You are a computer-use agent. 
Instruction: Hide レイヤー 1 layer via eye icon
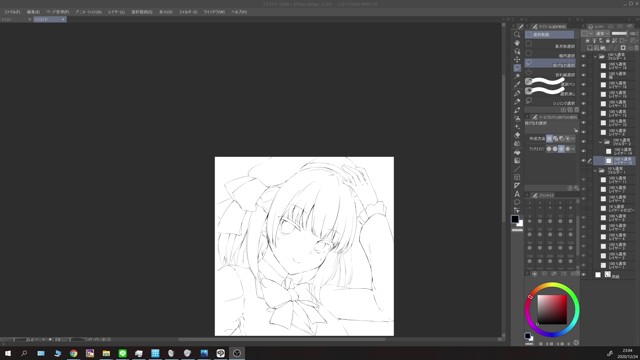tap(584, 265)
